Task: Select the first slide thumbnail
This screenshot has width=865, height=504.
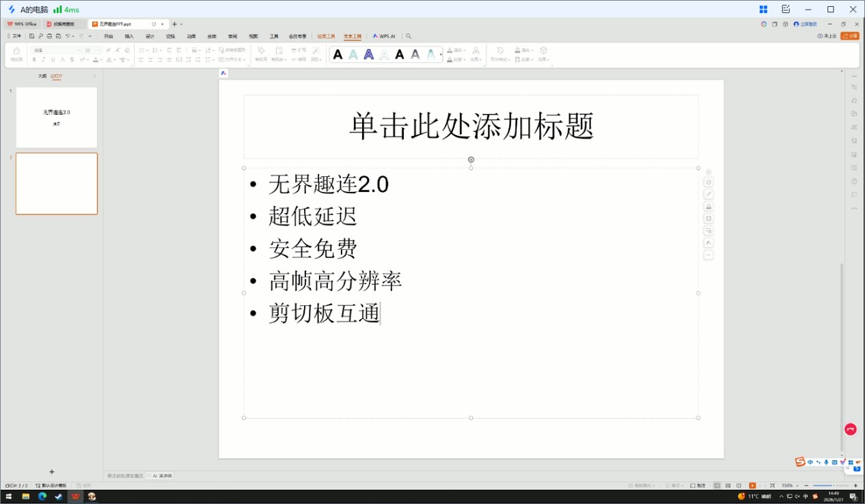Action: point(57,117)
